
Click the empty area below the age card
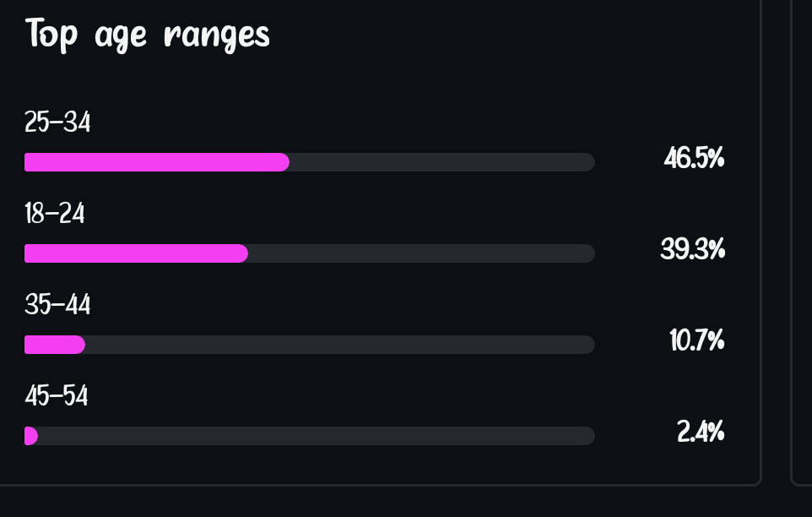[x=380, y=502]
